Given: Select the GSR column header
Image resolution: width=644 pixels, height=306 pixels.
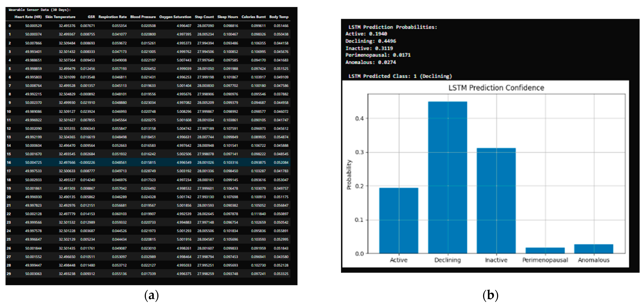Looking at the screenshot, I should tap(91, 17).
